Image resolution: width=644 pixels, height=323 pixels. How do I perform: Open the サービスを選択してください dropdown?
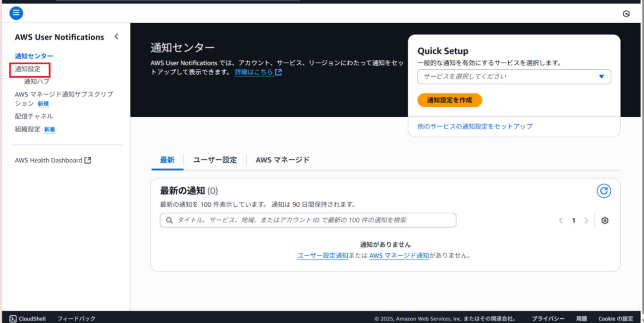(514, 77)
